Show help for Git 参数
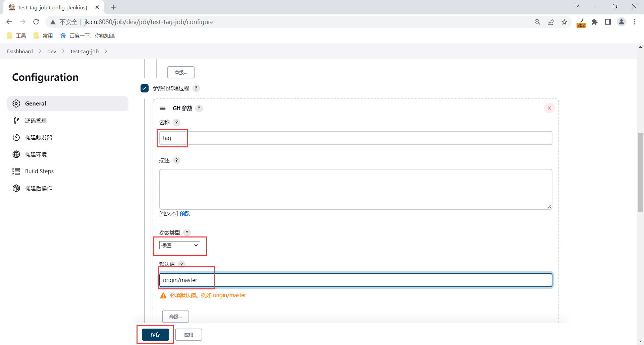The height and width of the screenshot is (345, 644). point(199,108)
